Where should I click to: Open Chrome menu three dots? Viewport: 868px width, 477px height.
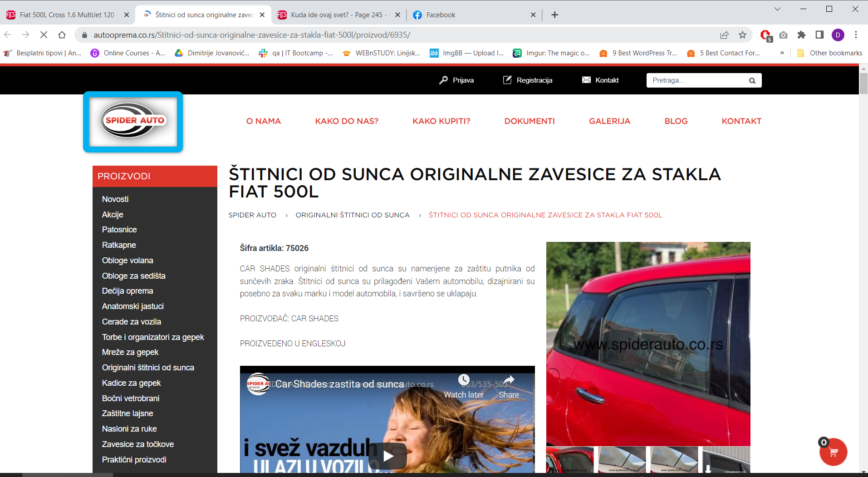pos(856,35)
